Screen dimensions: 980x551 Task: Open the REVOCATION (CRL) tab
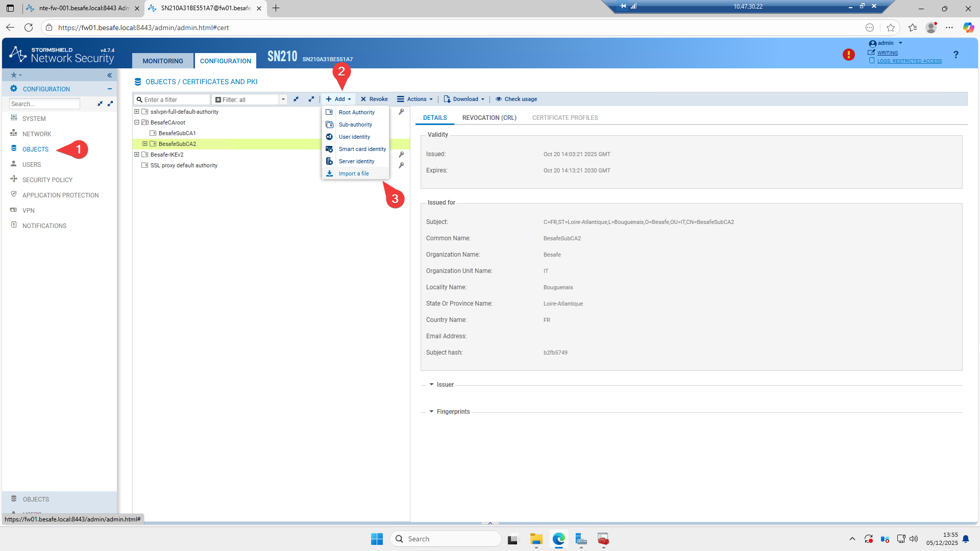click(x=489, y=118)
